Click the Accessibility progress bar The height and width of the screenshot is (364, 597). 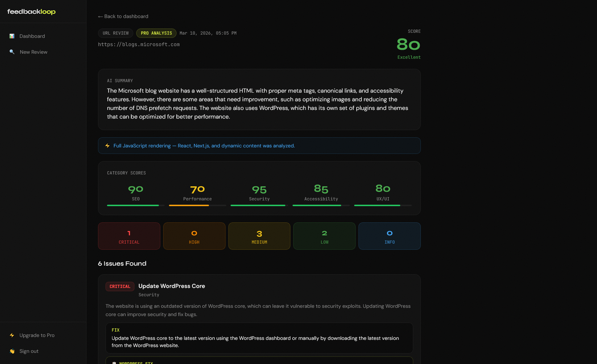point(321,205)
